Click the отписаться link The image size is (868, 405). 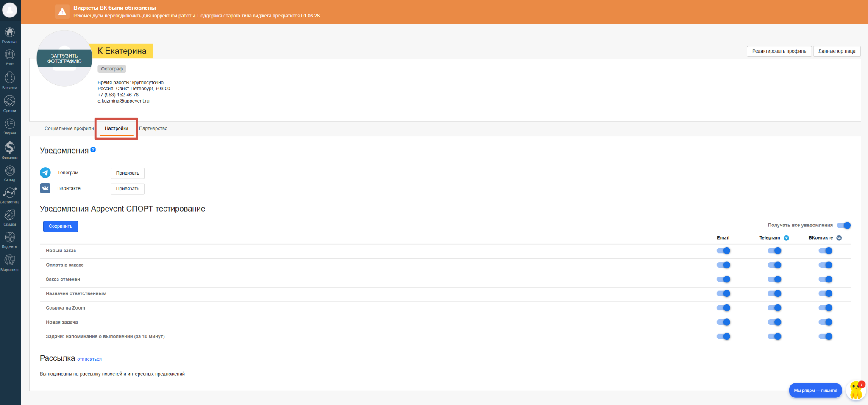pos(89,359)
